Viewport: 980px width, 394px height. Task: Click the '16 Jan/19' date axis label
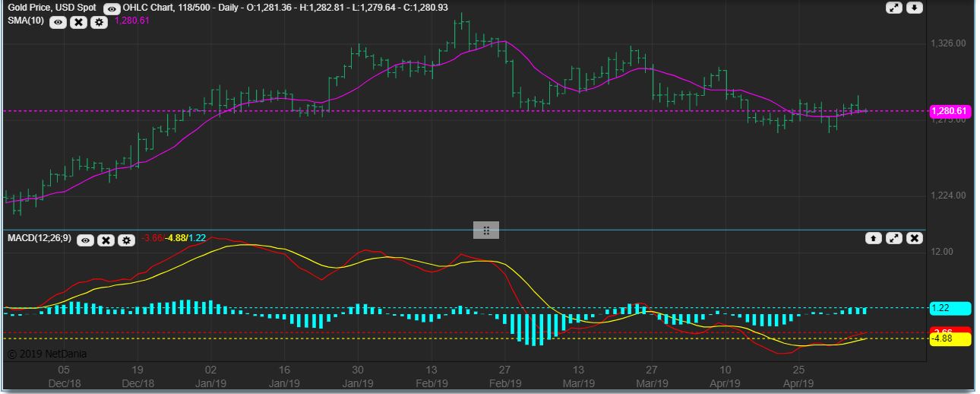[x=284, y=377]
